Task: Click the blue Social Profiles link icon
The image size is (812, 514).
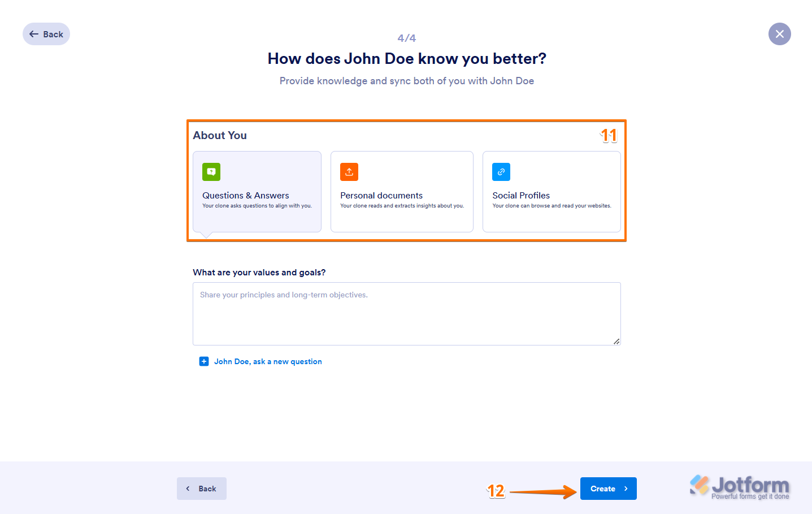Action: [x=501, y=172]
